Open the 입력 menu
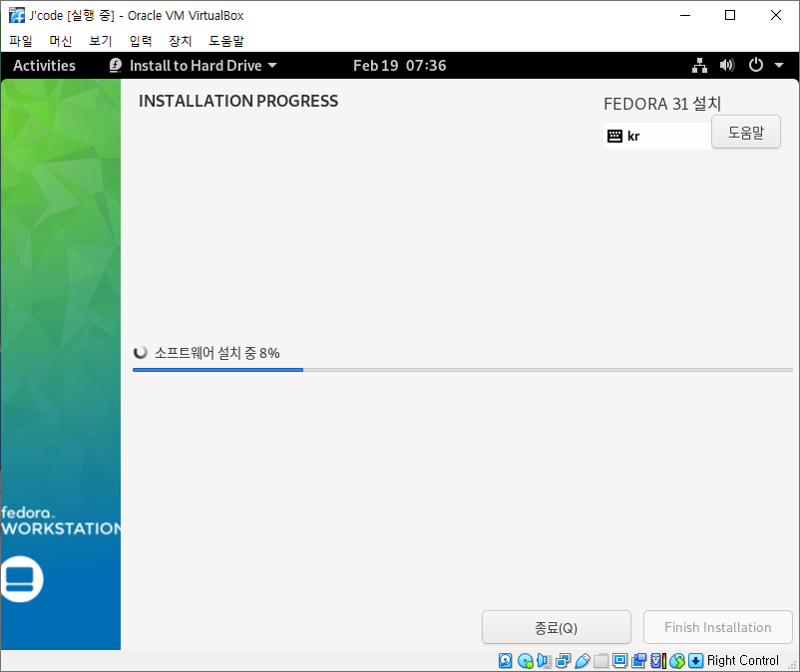The height and width of the screenshot is (672, 800). (141, 41)
